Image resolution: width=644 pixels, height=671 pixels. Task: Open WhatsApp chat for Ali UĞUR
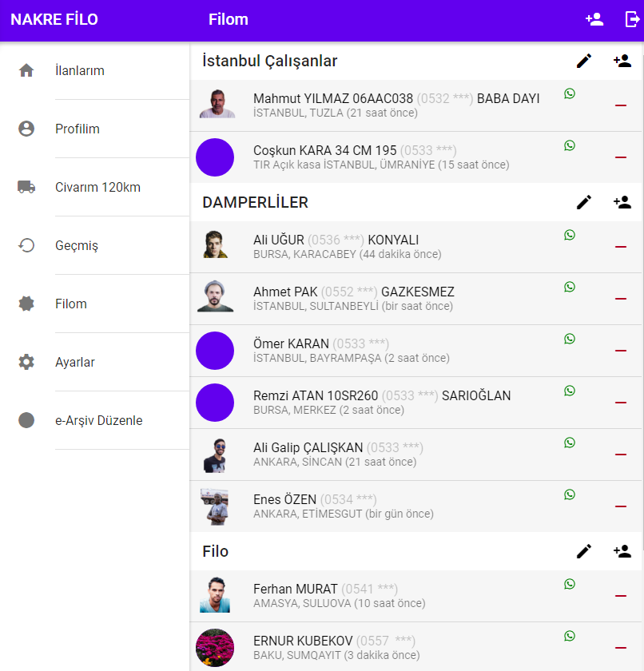click(x=570, y=235)
